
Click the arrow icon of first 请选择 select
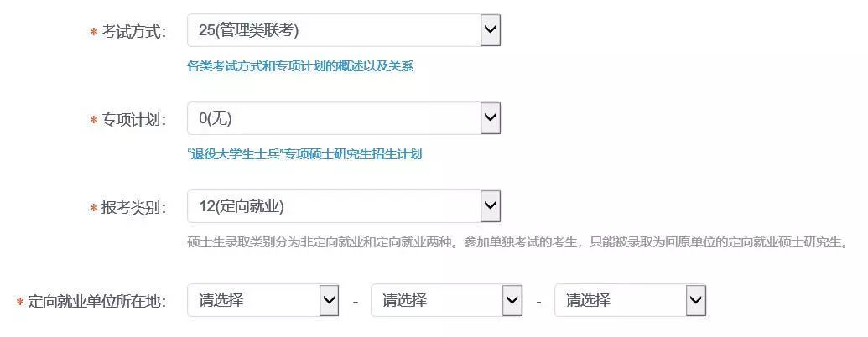tap(330, 300)
